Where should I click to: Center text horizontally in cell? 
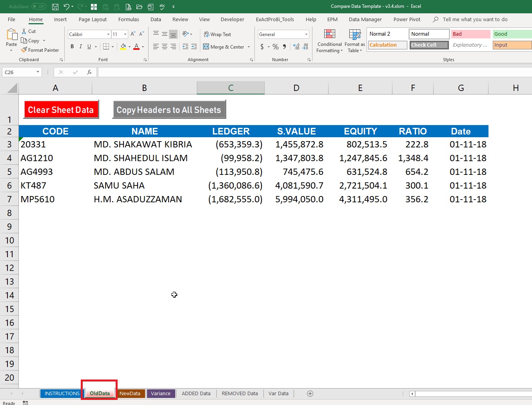coord(165,47)
